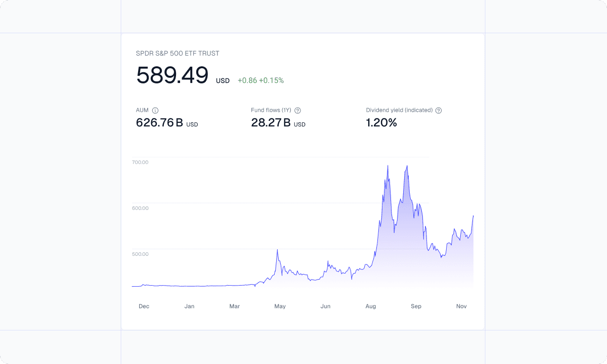Screen dimensions: 607x364
Task: Click the 1.20% dividend yield value
Action: (x=381, y=122)
